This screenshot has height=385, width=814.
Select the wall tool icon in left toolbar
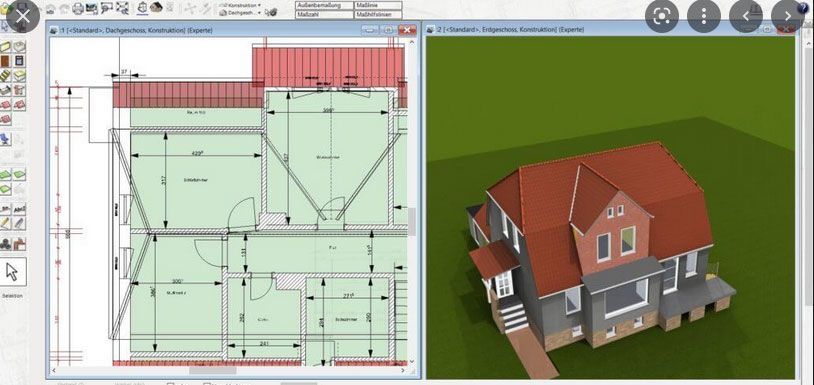click(x=5, y=47)
